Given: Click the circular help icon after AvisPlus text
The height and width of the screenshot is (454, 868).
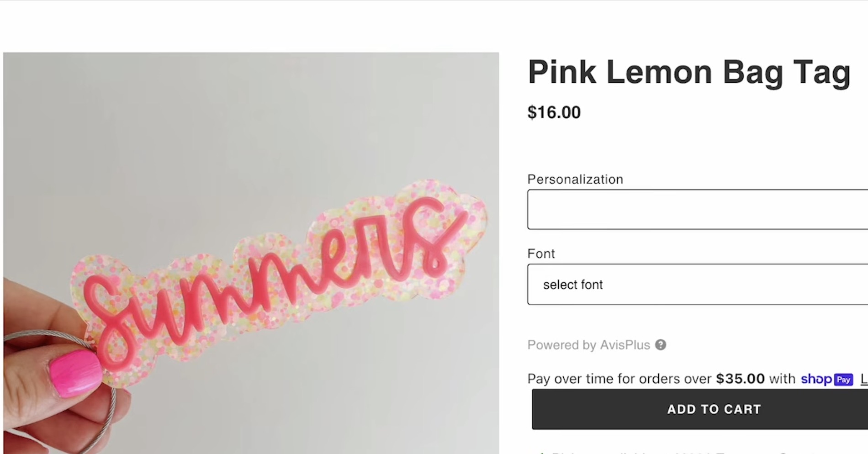Looking at the screenshot, I should (x=660, y=345).
